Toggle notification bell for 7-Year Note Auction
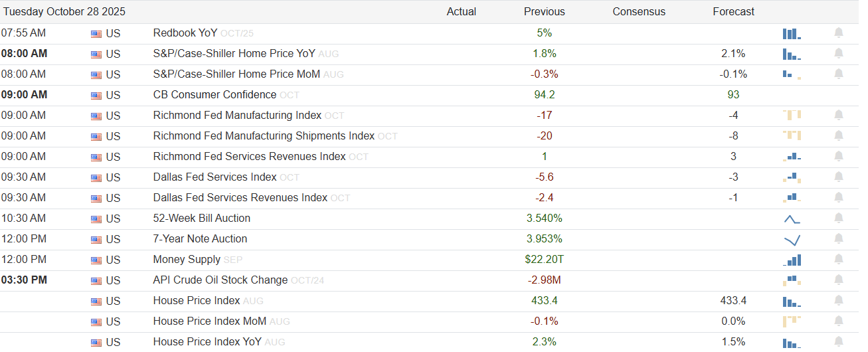868x352 pixels. click(x=839, y=239)
